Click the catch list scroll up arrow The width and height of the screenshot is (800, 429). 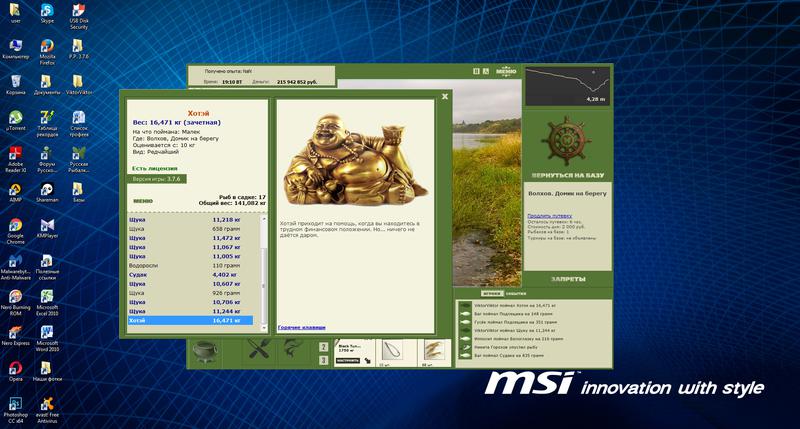click(264, 219)
